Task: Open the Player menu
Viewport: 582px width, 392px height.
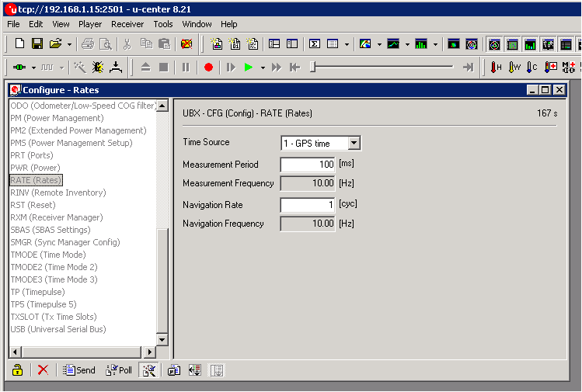Action: [90, 24]
